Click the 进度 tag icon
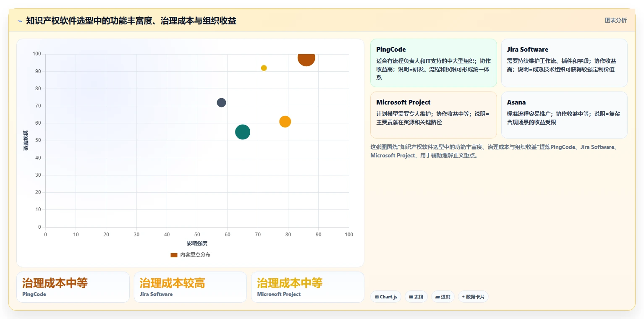The width and height of the screenshot is (644, 319). (x=437, y=297)
